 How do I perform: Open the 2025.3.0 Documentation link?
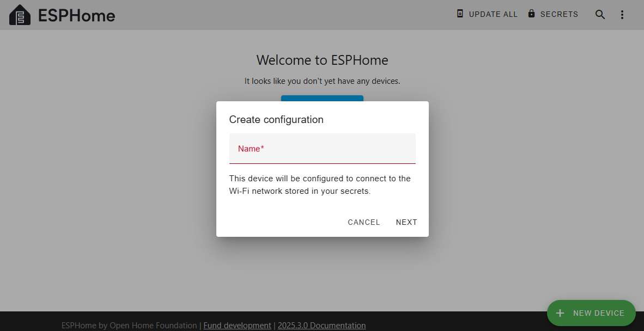(x=321, y=326)
